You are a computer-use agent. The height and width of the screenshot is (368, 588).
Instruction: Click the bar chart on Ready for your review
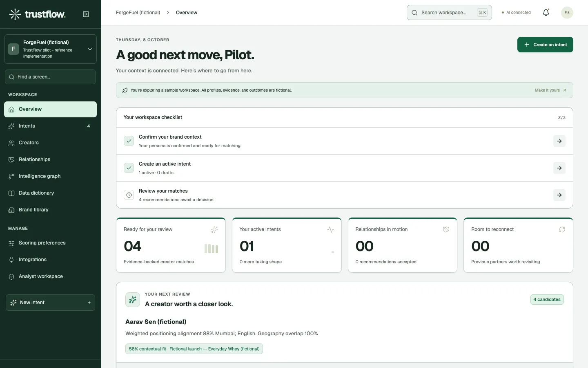(x=211, y=248)
